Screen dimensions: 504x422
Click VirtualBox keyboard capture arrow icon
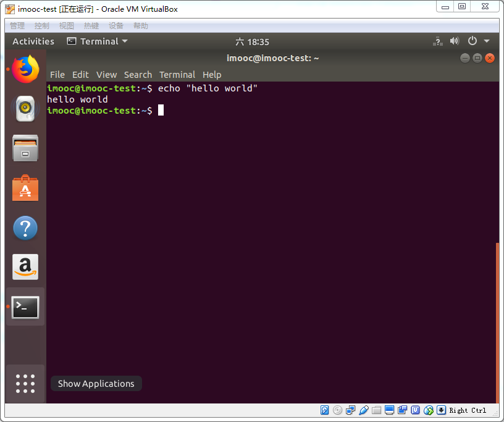pos(442,410)
